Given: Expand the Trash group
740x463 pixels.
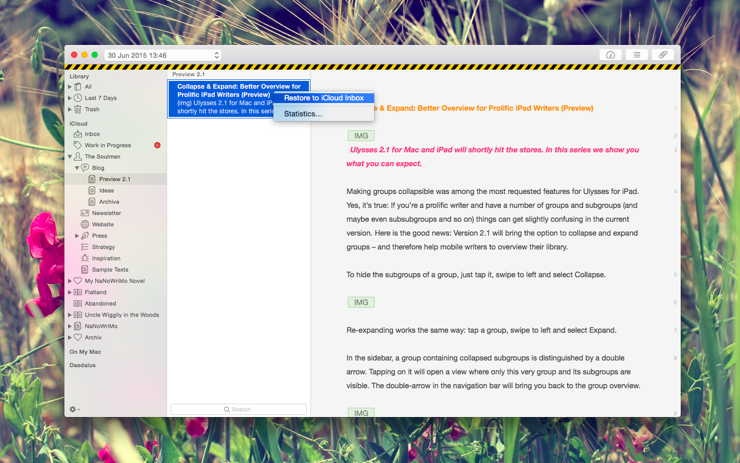Looking at the screenshot, I should tap(70, 109).
